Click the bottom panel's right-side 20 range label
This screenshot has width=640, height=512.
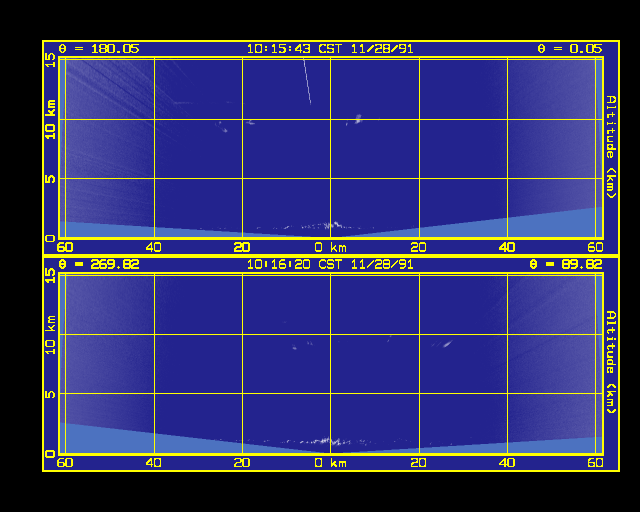click(x=419, y=463)
